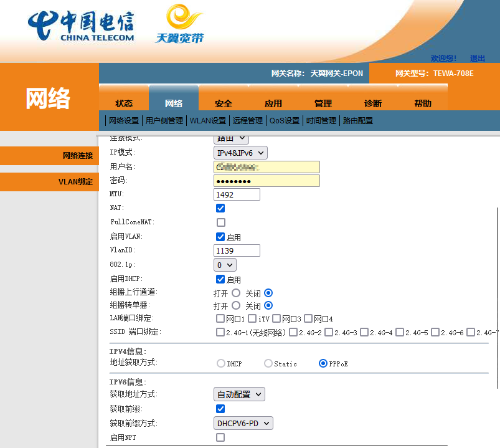The image size is (500, 448).
Task: Open the 获取前缀方式 DHCPV6-PD dropdown
Action: pos(243,423)
